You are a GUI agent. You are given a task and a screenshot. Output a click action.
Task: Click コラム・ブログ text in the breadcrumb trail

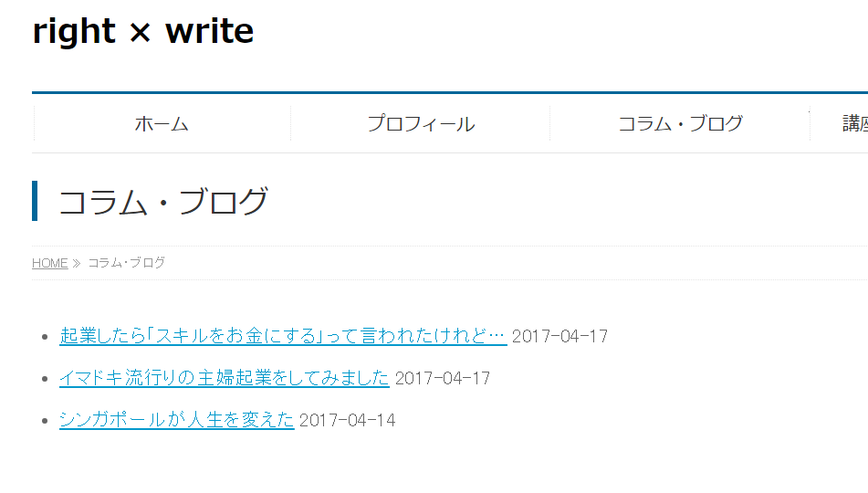(x=127, y=263)
